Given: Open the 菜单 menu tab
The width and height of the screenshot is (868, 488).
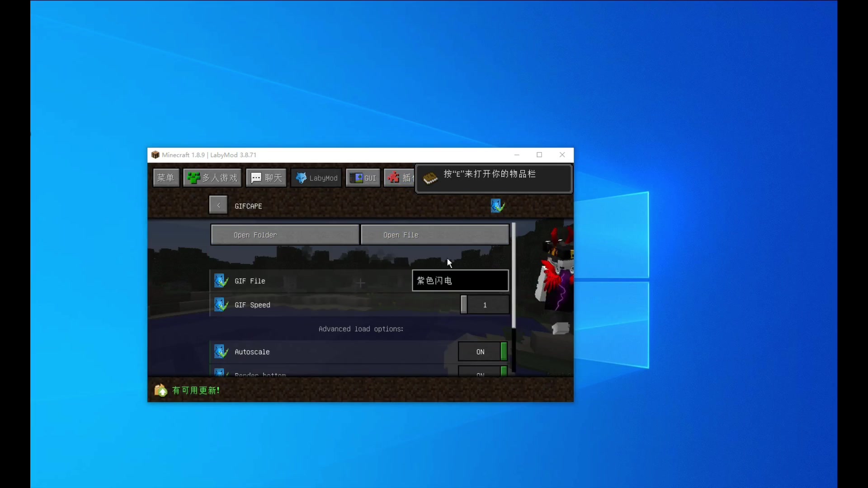Looking at the screenshot, I should point(166,178).
